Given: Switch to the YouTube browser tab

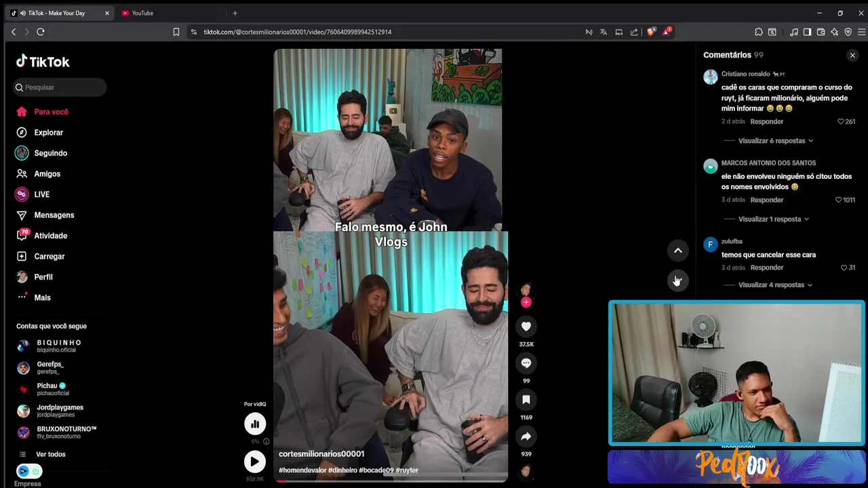Looking at the screenshot, I should [170, 13].
